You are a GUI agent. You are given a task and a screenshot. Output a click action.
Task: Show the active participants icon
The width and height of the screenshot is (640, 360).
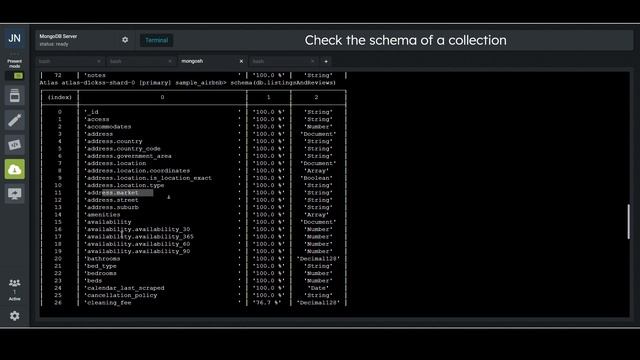15,283
